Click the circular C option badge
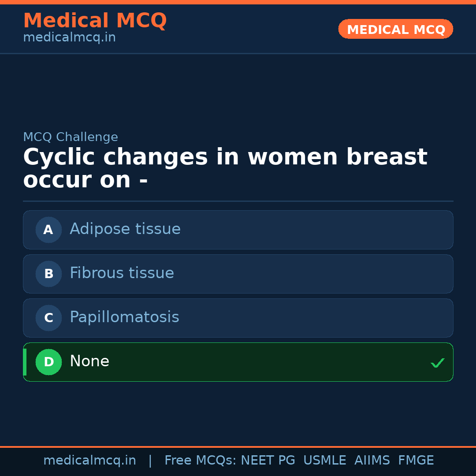Viewport: 476px width, 476px height. tap(48, 318)
